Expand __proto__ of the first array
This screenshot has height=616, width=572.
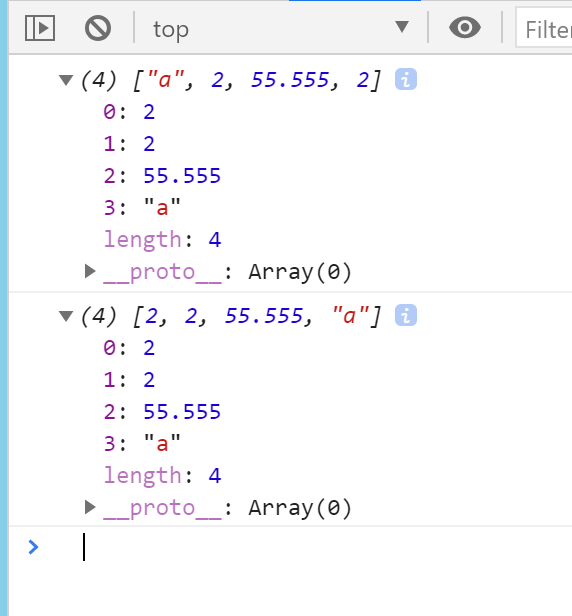tap(90, 271)
